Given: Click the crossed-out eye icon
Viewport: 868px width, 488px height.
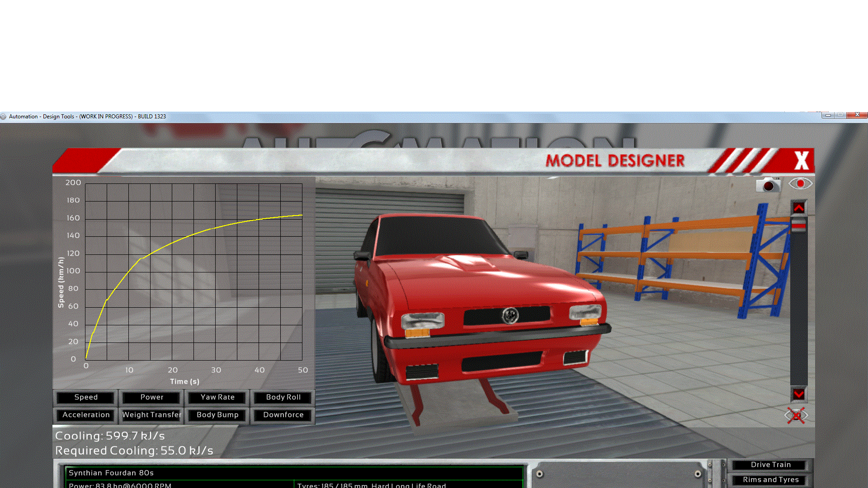Looking at the screenshot, I should pyautogui.click(x=796, y=415).
